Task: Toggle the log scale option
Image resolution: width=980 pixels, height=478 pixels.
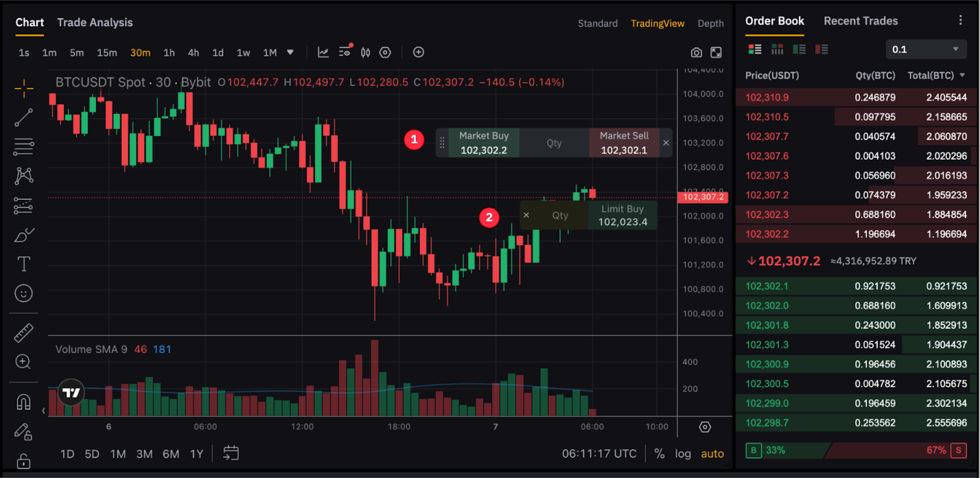Action: tap(683, 453)
